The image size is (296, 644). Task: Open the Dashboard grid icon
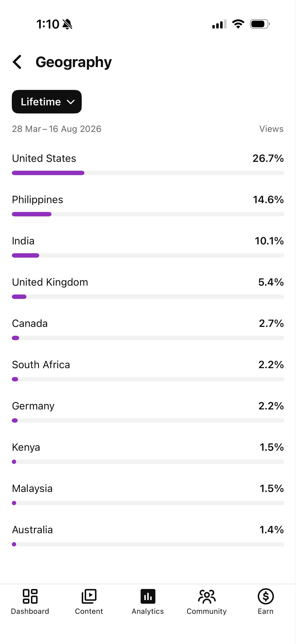(x=30, y=596)
